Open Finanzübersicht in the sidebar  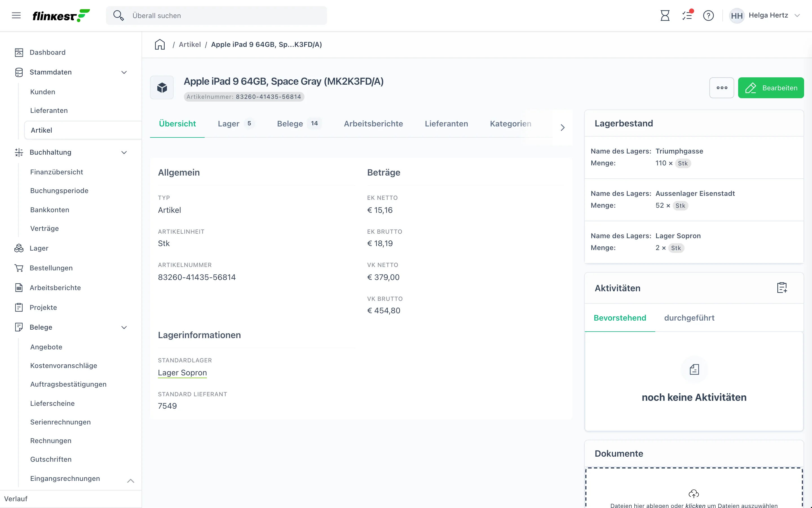[x=57, y=172]
